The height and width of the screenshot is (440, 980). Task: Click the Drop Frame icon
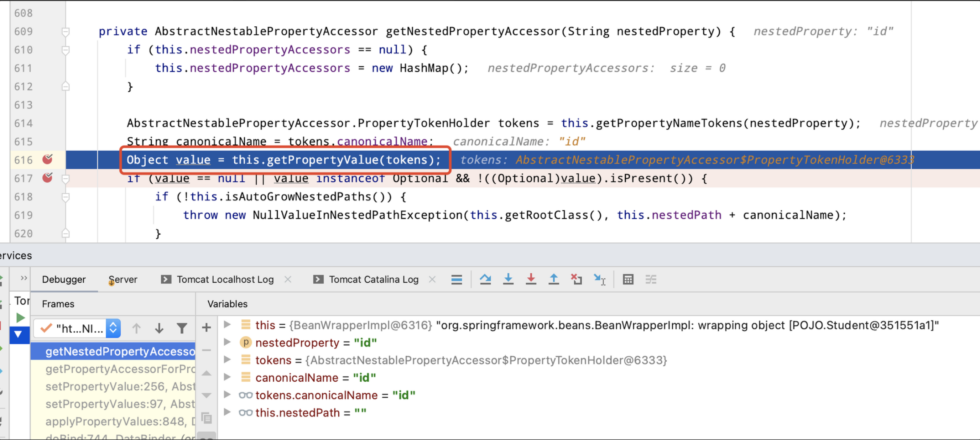[x=577, y=279]
